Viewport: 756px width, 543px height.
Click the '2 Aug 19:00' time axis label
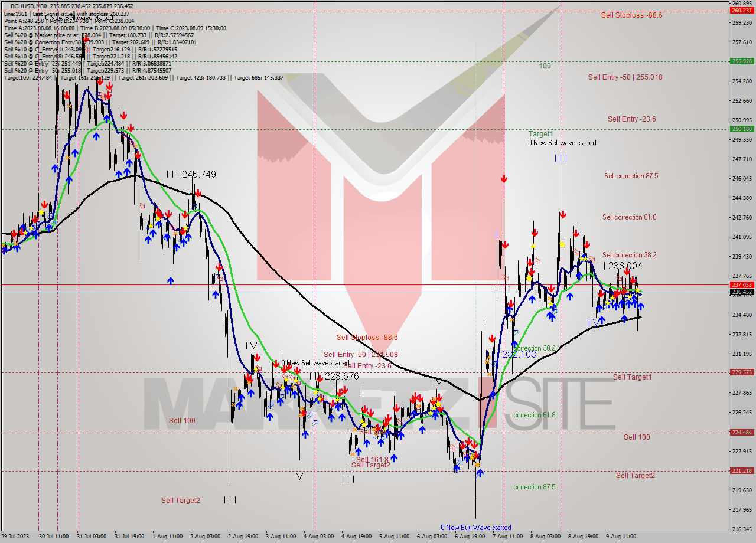click(243, 537)
